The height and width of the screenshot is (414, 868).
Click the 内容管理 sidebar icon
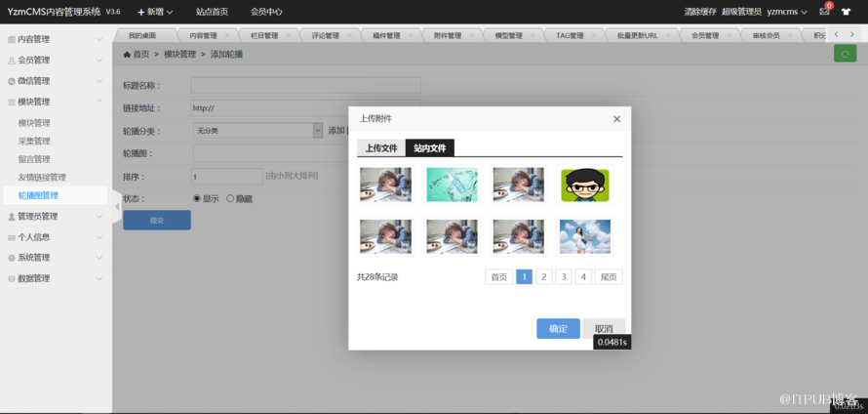(x=12, y=39)
